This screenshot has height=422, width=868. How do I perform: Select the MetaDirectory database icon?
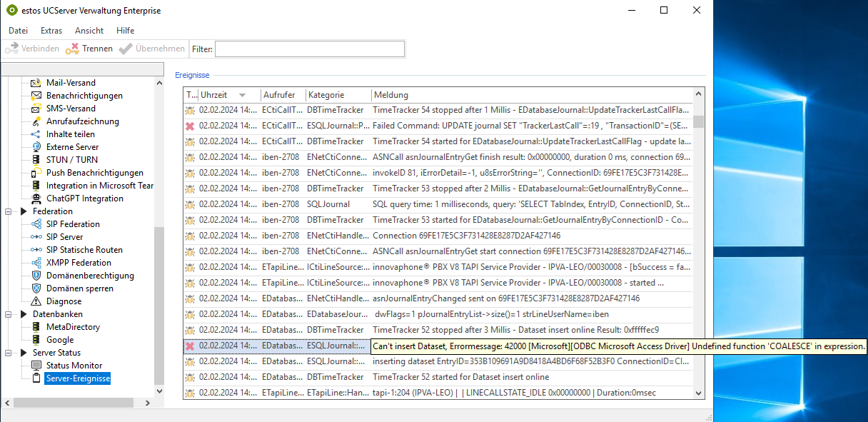[x=36, y=327]
